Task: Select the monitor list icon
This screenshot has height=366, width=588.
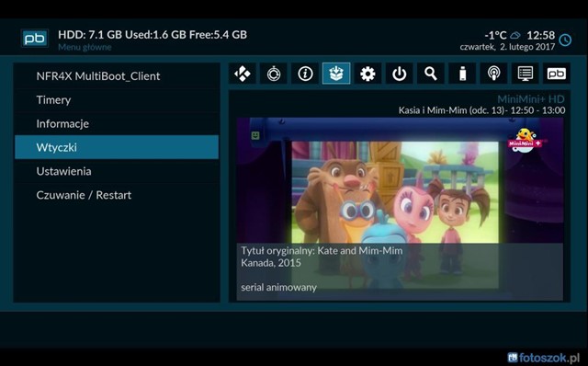Action: (x=525, y=74)
